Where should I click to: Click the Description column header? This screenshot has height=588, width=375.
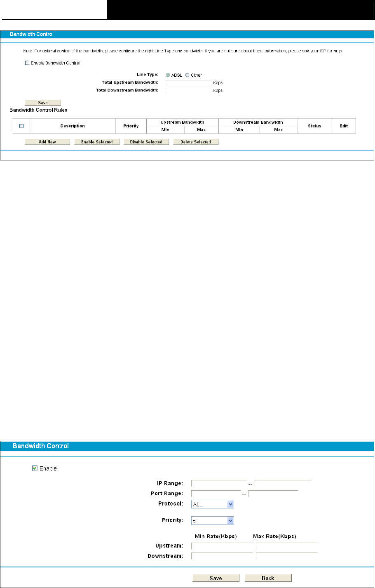pos(73,126)
